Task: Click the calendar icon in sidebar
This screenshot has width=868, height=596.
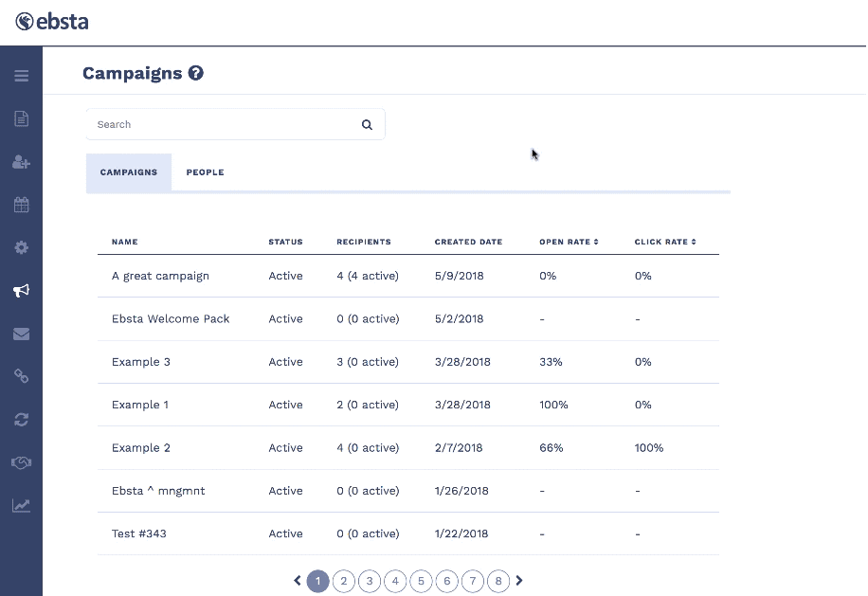Action: point(21,205)
